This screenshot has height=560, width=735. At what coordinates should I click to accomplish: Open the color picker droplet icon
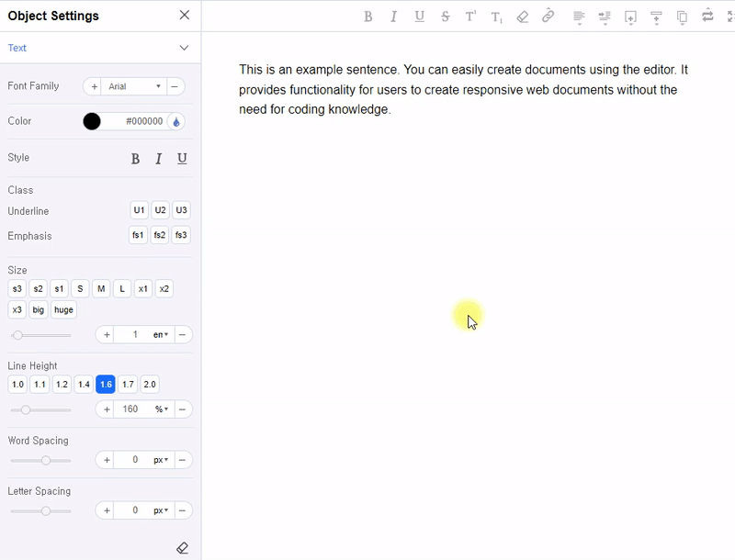pyautogui.click(x=176, y=122)
